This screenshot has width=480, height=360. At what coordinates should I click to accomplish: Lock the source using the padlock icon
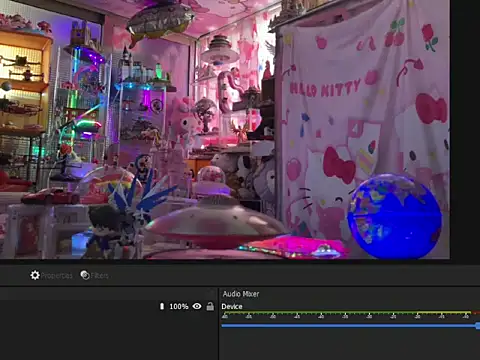coord(210,306)
